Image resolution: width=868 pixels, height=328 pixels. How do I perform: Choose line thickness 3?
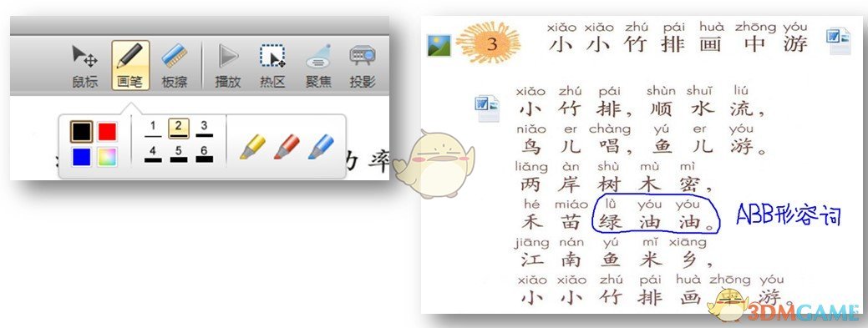click(x=204, y=129)
